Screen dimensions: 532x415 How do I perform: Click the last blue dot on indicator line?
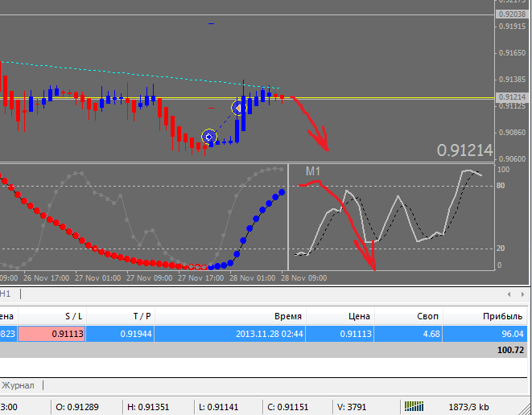pyautogui.click(x=282, y=192)
